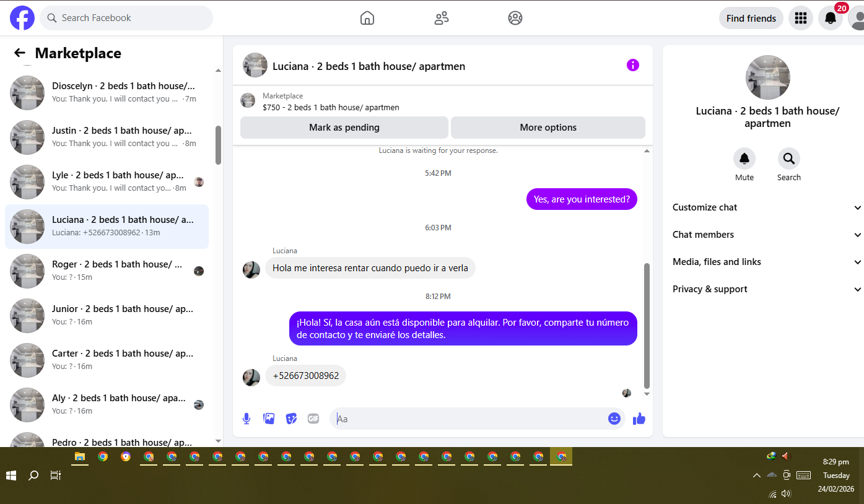Click Luciana's avatar beside phone number message
This screenshot has width=864, height=504.
[x=251, y=378]
